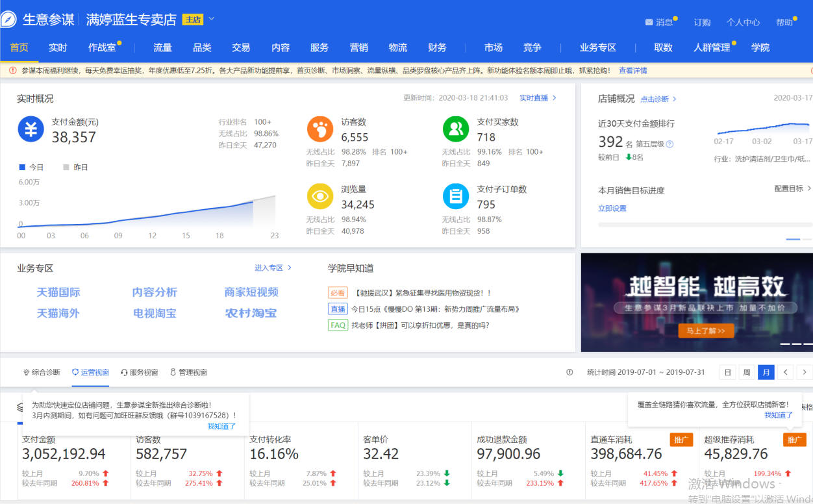Switch to the 综合诊断 view tab
The height and width of the screenshot is (504, 813).
pyautogui.click(x=42, y=372)
